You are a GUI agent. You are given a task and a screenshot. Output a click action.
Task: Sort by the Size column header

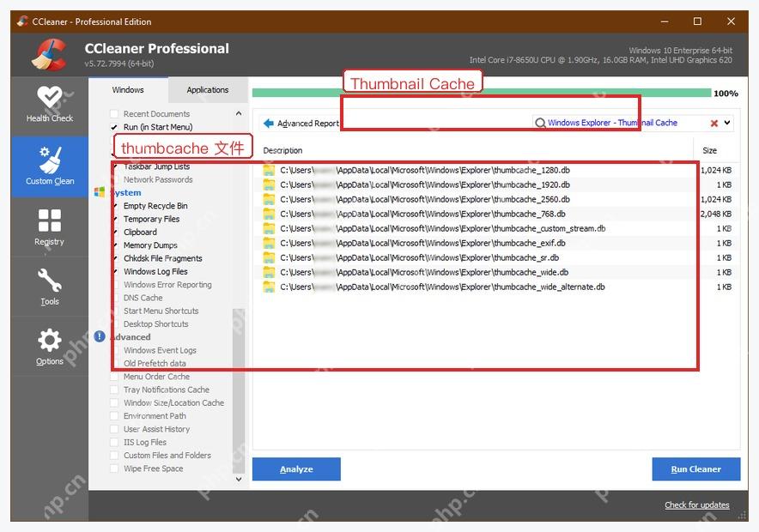coord(709,150)
